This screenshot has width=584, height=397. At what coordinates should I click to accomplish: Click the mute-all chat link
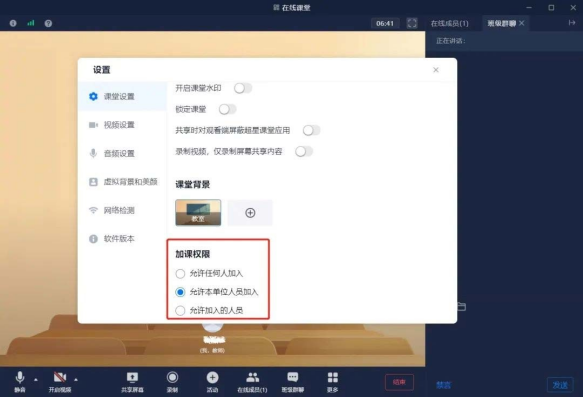(443, 385)
